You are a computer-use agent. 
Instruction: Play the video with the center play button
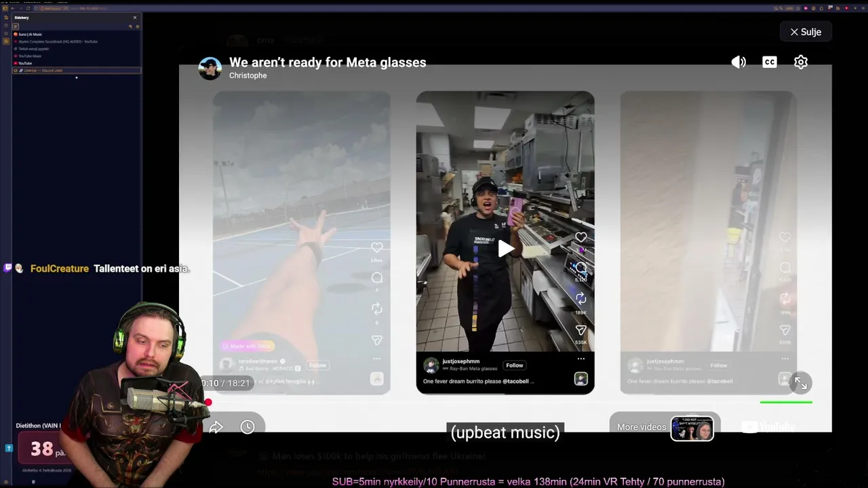tap(505, 249)
